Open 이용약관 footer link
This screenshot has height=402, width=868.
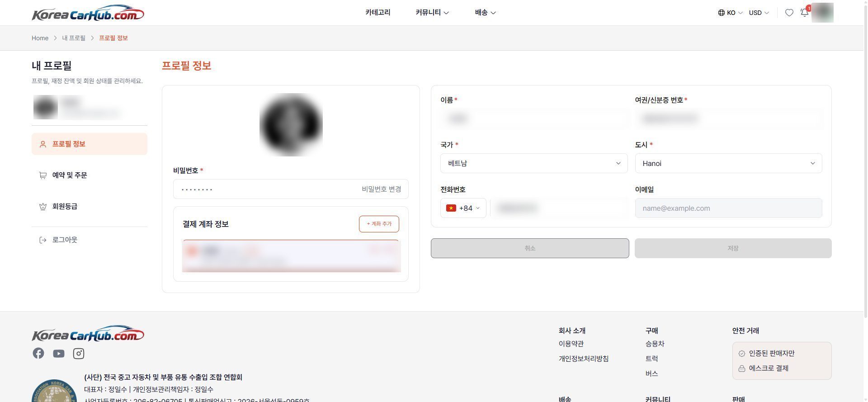point(571,344)
